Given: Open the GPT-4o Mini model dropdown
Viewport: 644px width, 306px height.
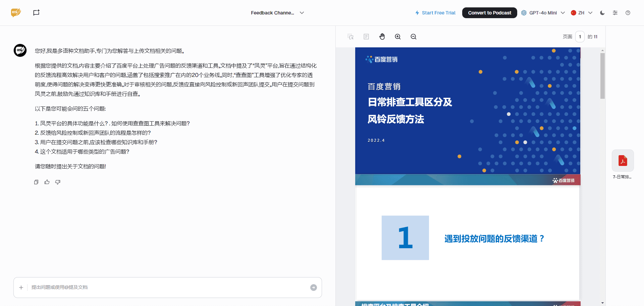Looking at the screenshot, I should coord(543,13).
